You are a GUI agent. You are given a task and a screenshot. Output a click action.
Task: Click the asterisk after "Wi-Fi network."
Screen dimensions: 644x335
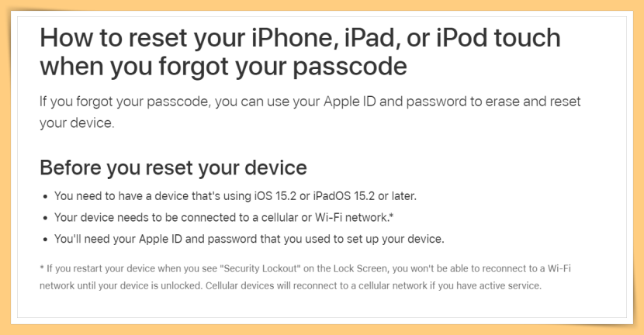tap(391, 216)
